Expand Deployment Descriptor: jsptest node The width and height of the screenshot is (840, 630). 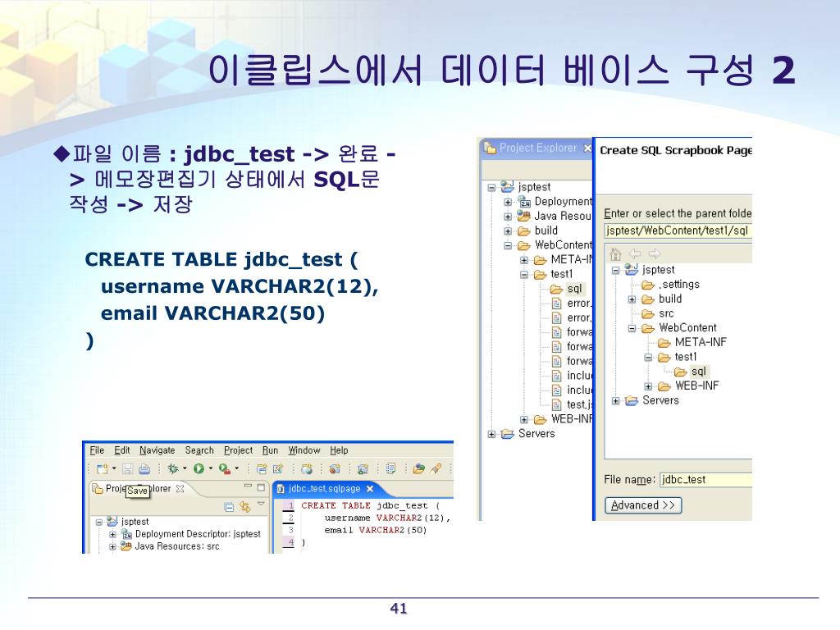112,535
